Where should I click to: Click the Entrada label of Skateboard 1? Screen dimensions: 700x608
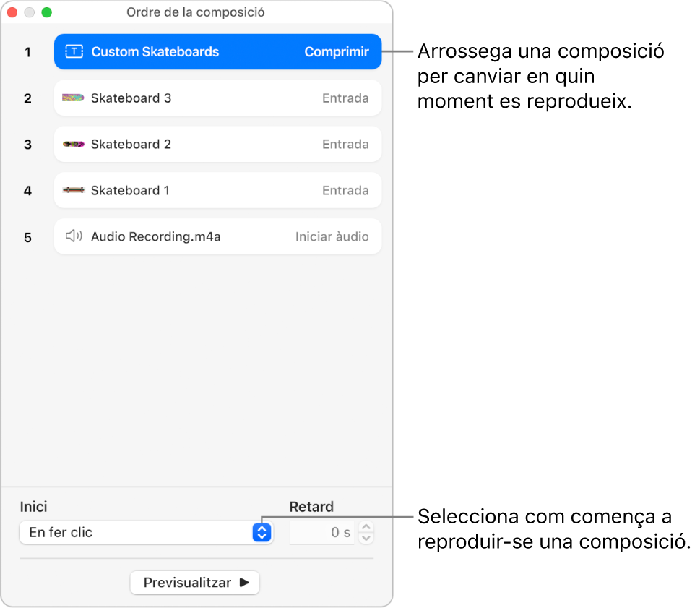click(345, 191)
